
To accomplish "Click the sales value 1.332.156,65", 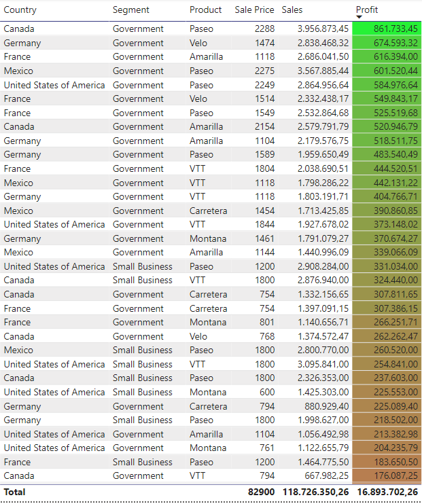I will tap(323, 294).
